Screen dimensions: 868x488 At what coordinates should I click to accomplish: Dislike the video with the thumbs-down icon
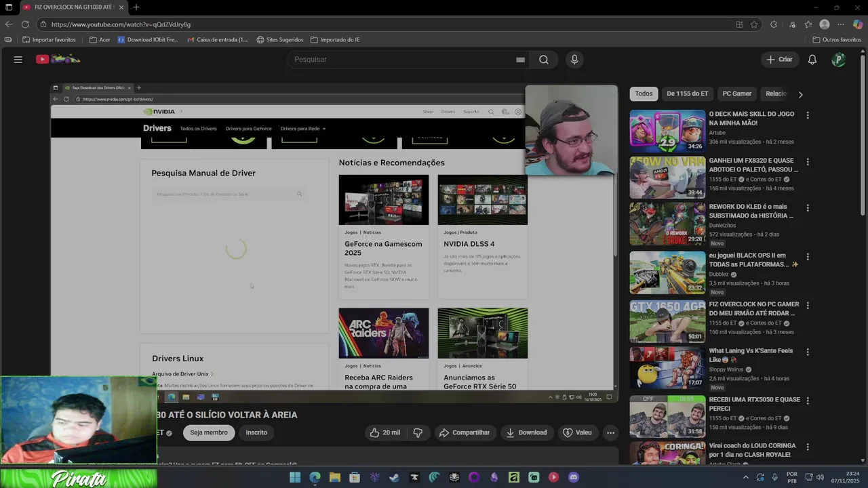418,432
